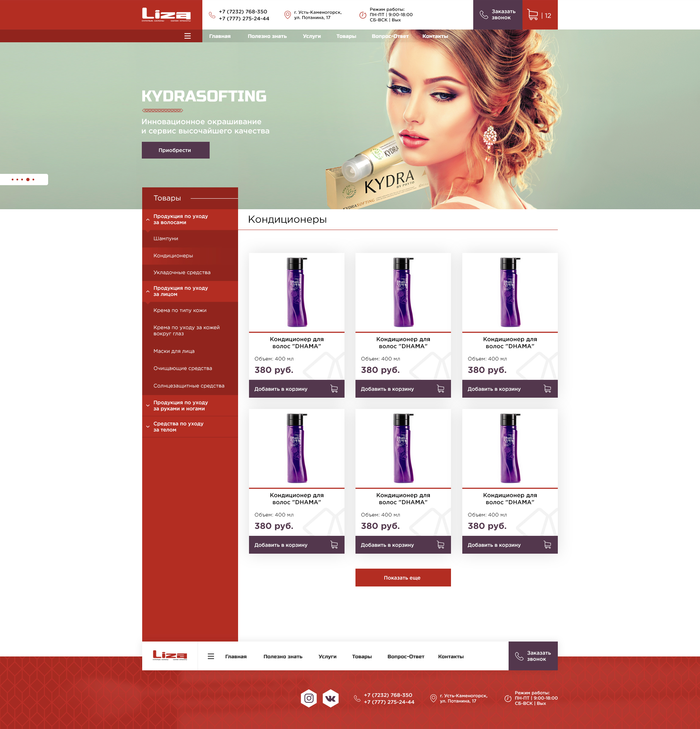Click the clock icon next to working hours
This screenshot has width=700, height=729.
pyautogui.click(x=363, y=15)
